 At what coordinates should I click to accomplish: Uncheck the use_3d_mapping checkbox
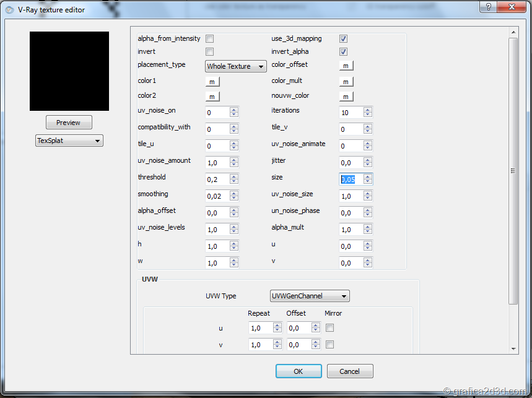tap(343, 38)
